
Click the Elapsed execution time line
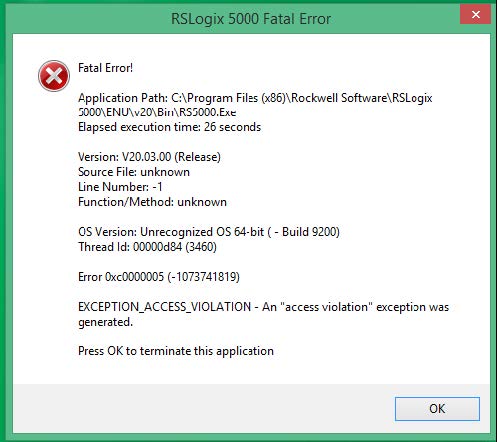169,127
